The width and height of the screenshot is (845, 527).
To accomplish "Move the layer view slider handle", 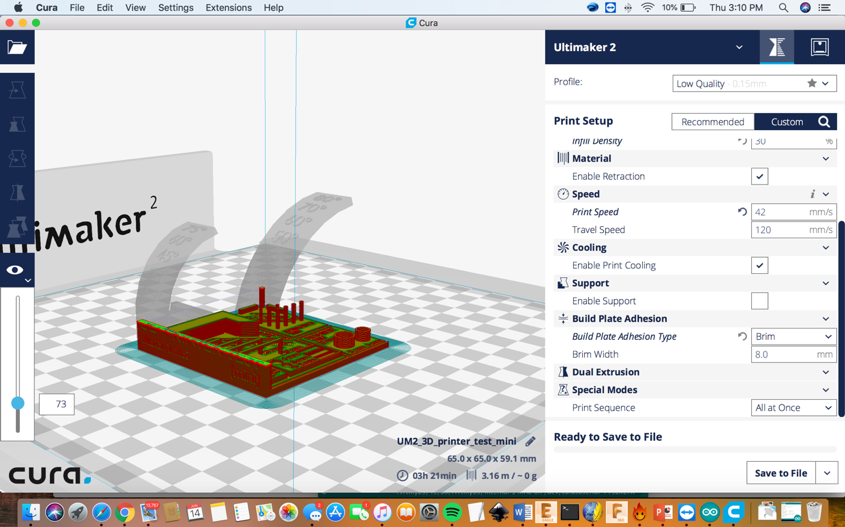I will (18, 403).
